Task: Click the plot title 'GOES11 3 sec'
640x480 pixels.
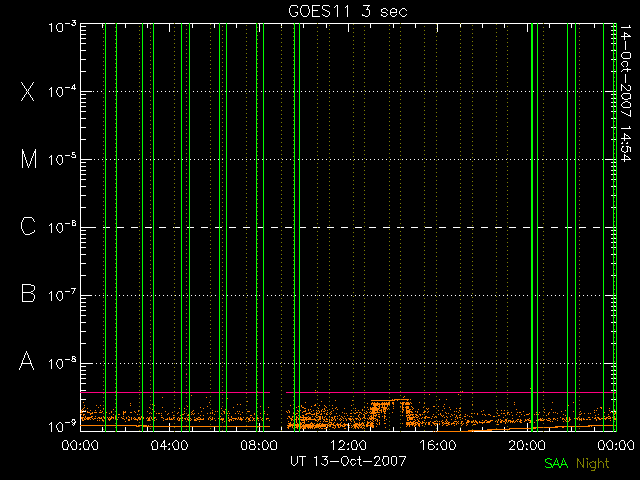Action: [348, 11]
